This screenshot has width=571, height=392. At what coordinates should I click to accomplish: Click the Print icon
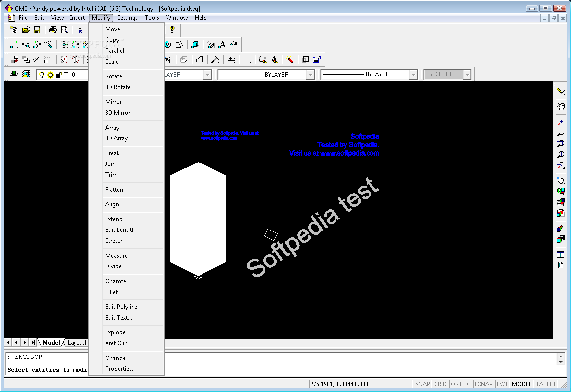53,30
